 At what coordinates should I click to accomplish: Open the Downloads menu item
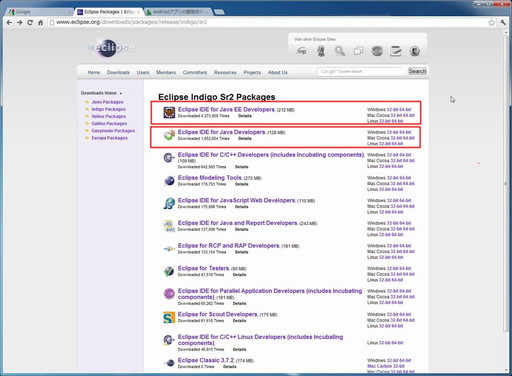(x=118, y=72)
